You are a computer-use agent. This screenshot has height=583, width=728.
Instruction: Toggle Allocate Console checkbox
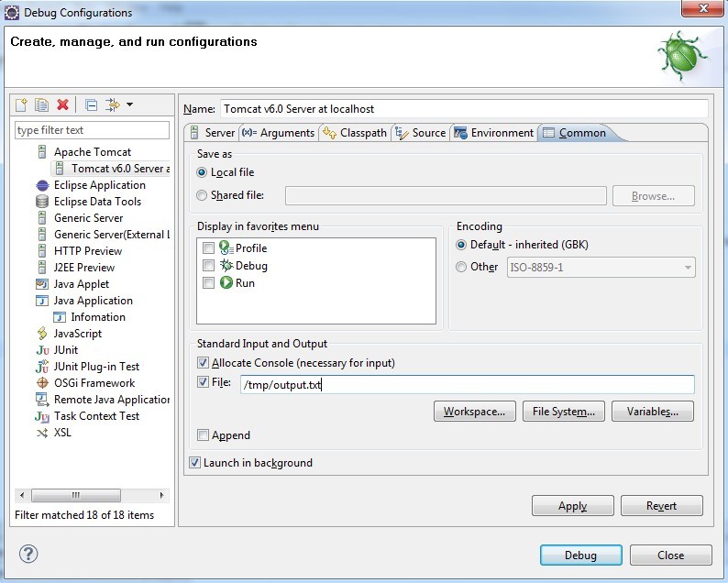[x=203, y=362]
